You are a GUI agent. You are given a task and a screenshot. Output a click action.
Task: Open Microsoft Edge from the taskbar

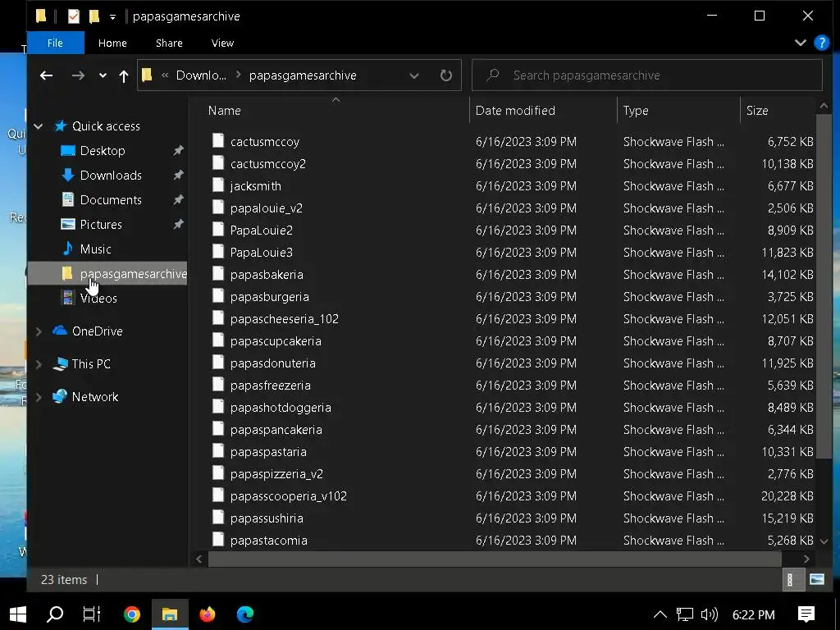click(245, 614)
